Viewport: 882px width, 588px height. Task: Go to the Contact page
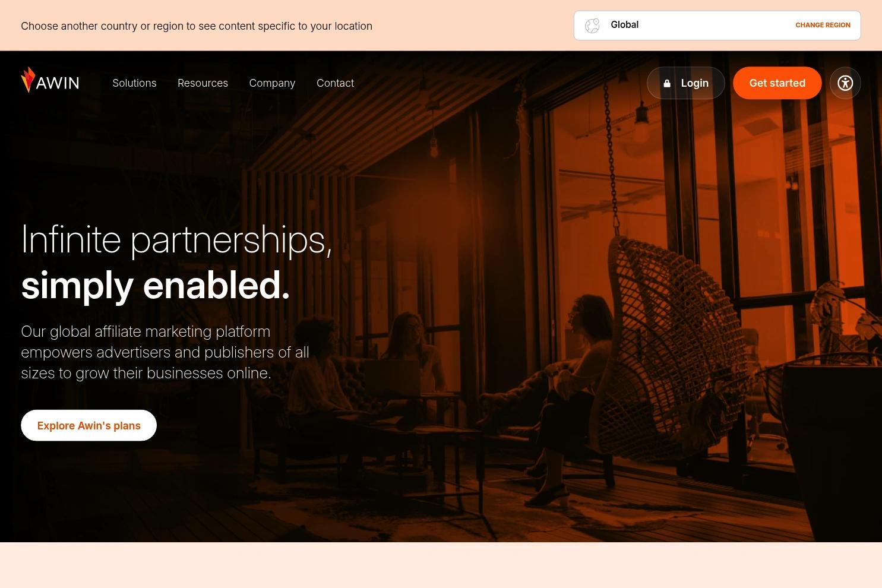point(335,83)
